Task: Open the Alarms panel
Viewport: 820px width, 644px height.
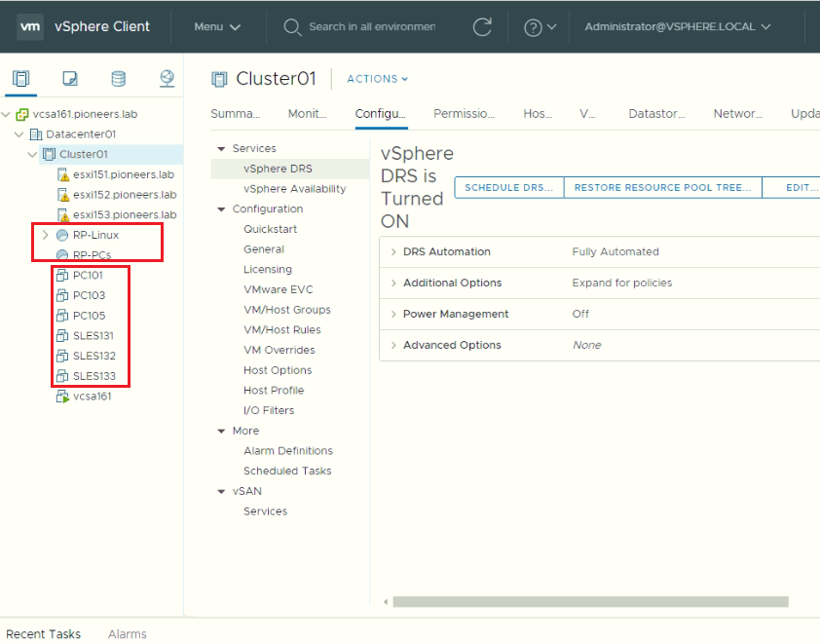Action: [x=127, y=634]
